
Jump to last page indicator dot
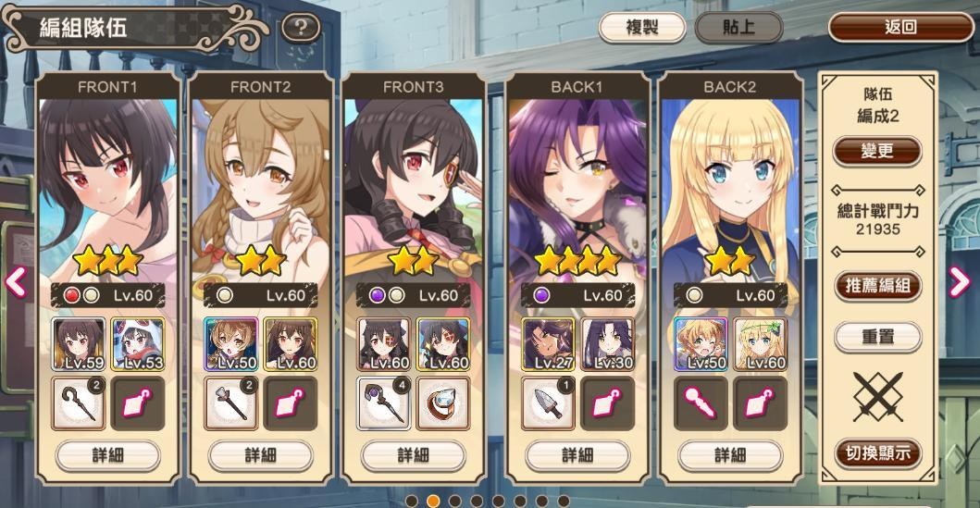(564, 502)
